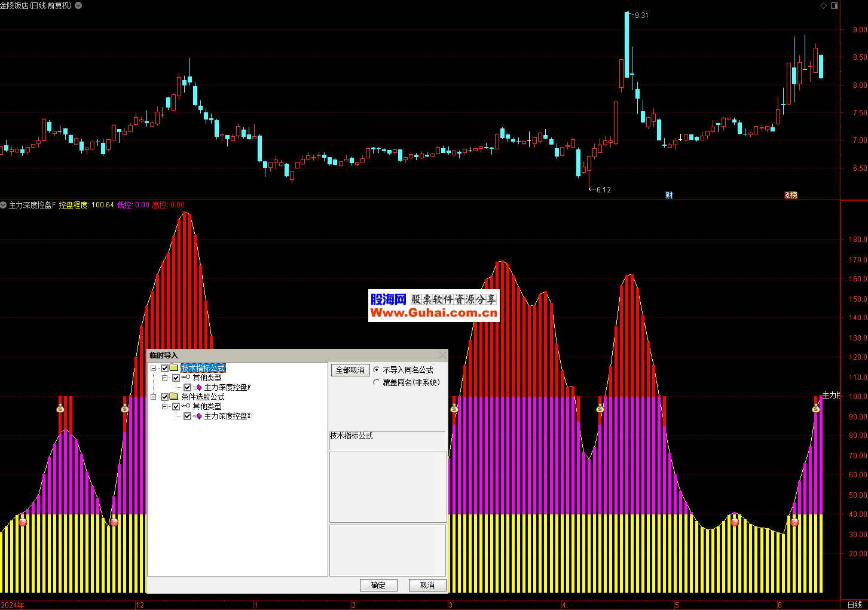
Task: Click key icon of 其他类型 under 技术指标公式
Action: pyautogui.click(x=186, y=378)
